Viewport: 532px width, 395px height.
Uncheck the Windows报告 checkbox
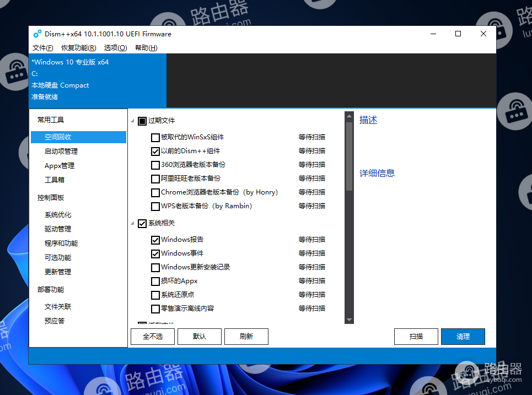[155, 240]
